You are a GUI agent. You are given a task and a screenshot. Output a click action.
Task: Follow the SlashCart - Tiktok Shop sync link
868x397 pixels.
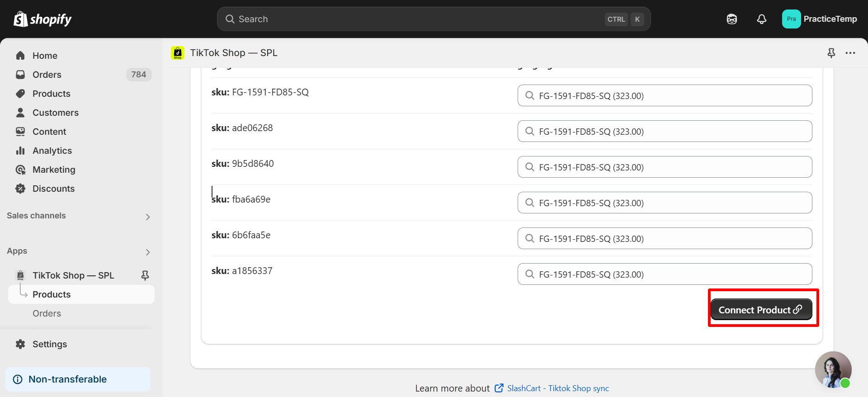(557, 388)
